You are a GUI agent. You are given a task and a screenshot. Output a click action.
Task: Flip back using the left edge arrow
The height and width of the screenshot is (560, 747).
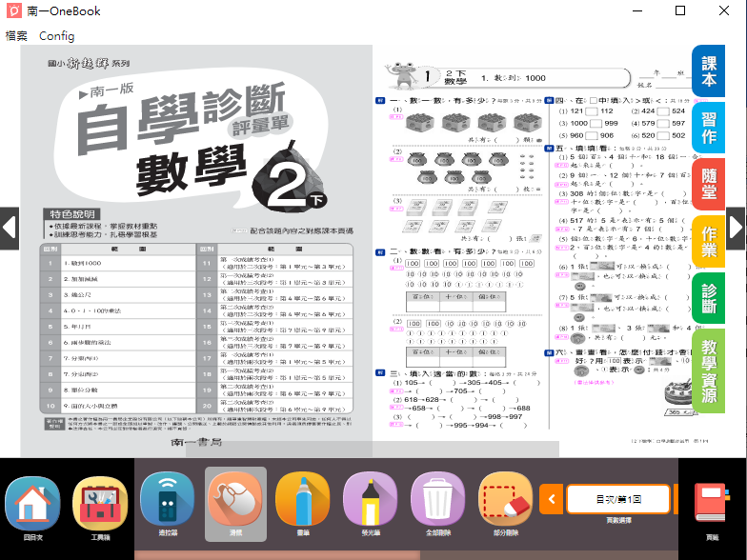(10, 228)
